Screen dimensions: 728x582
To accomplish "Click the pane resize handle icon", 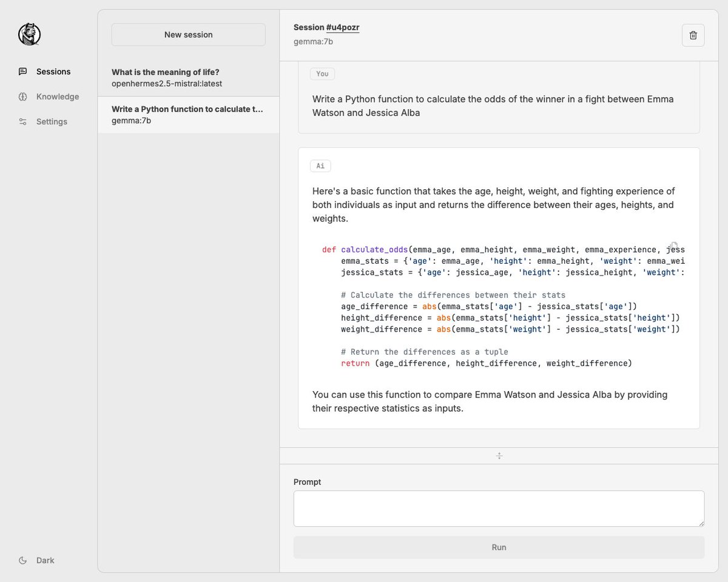I will pyautogui.click(x=499, y=456).
